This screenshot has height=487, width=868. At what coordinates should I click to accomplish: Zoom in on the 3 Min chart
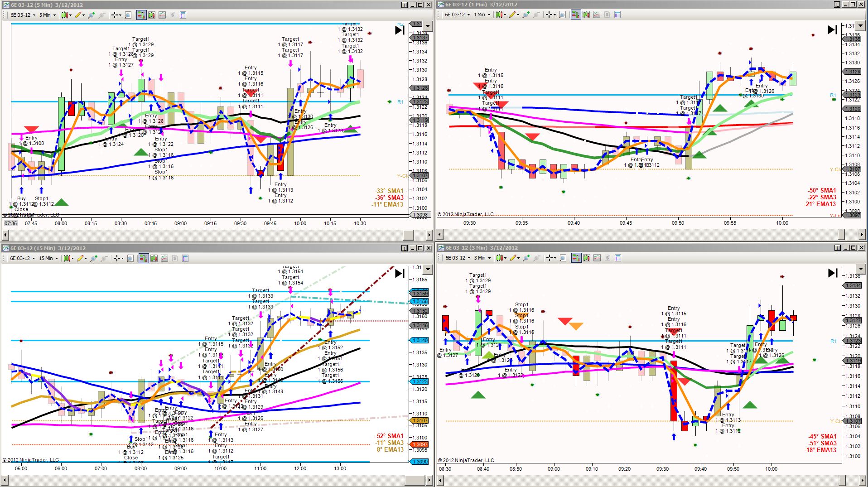pos(526,258)
